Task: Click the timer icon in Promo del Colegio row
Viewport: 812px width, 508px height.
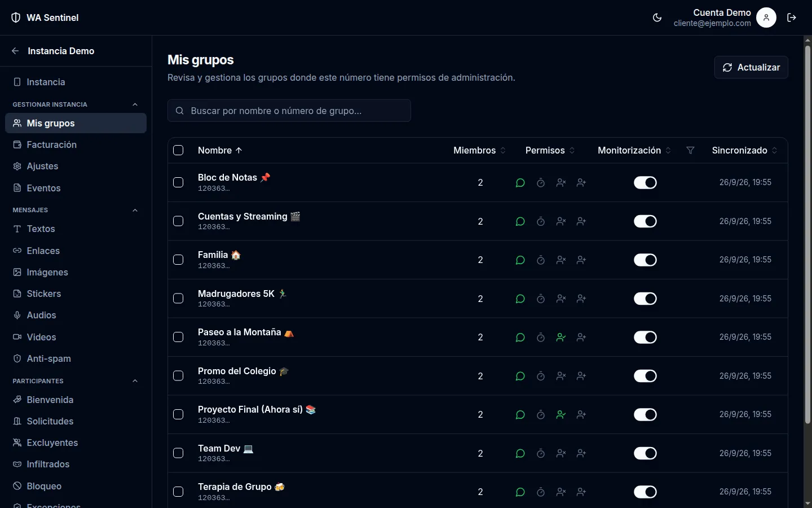Action: tap(541, 376)
